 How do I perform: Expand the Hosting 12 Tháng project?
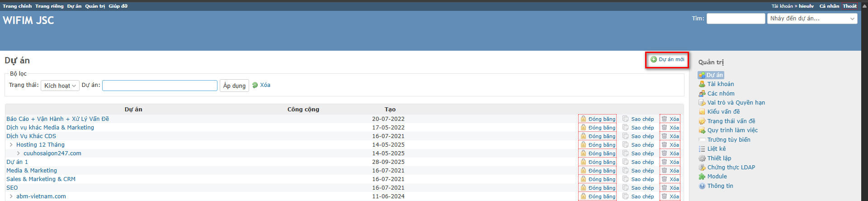tap(11, 145)
